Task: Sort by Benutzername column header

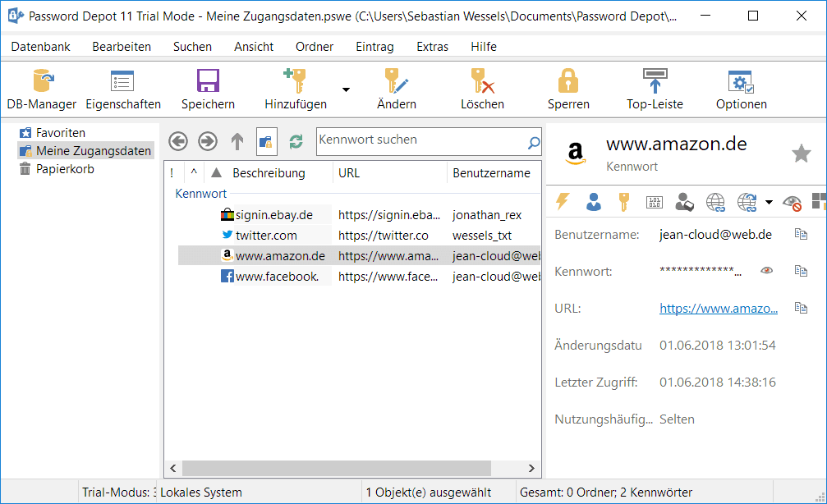Action: [494, 173]
